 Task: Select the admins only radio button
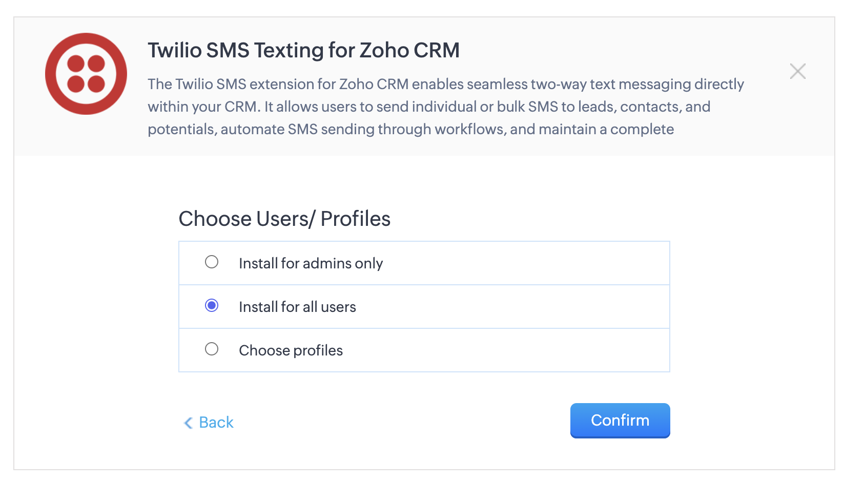(212, 262)
